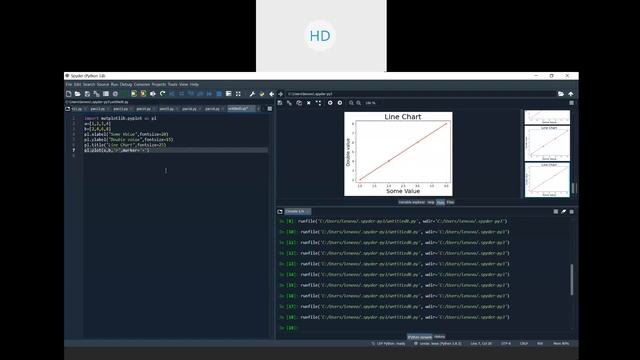
Task: Remove current plot with the X icon
Action: click(309, 103)
